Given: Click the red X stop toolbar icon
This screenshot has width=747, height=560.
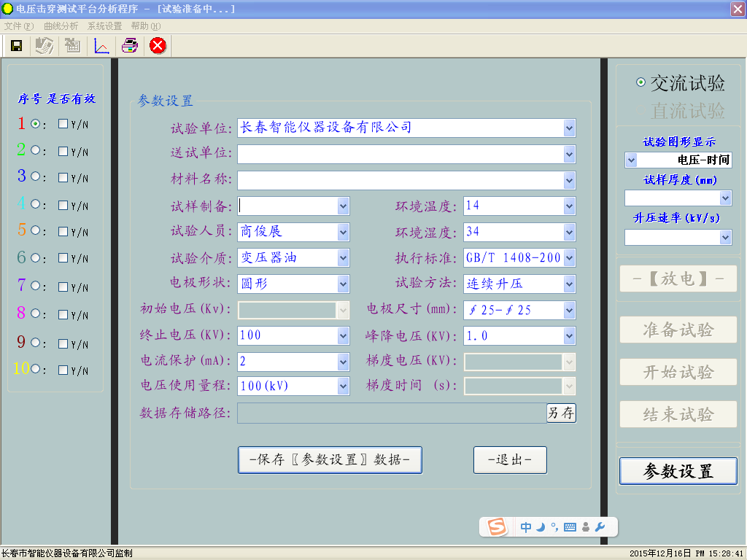Looking at the screenshot, I should 158,46.
